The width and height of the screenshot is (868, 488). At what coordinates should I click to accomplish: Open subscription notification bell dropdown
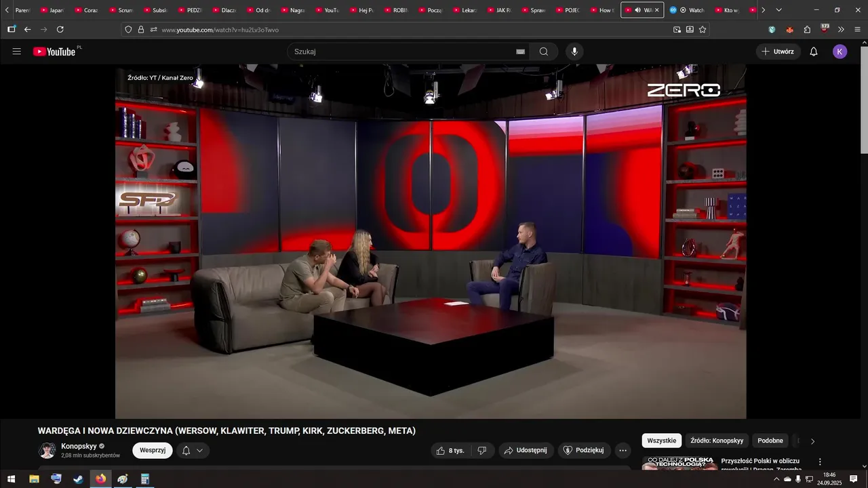(x=192, y=450)
